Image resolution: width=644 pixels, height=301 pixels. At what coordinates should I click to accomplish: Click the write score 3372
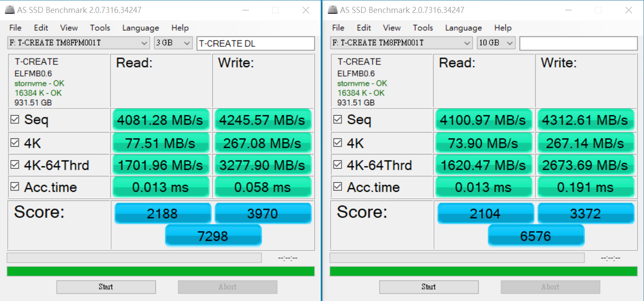[586, 213]
